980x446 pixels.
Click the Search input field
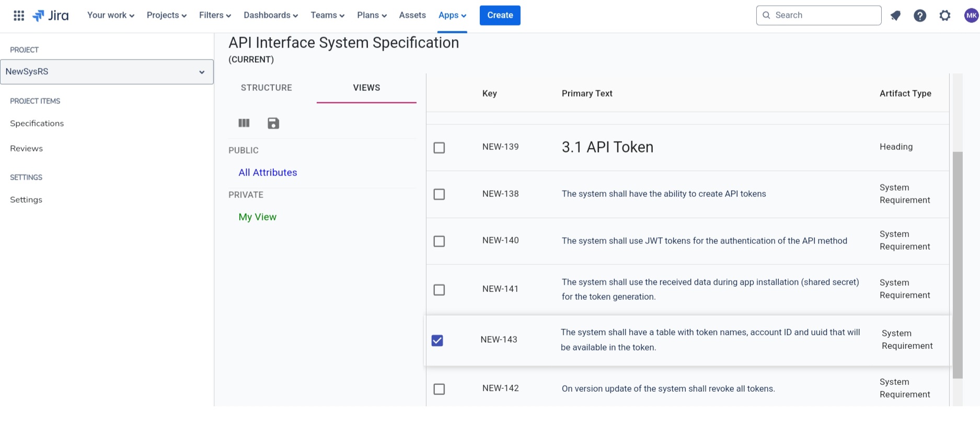click(x=818, y=15)
